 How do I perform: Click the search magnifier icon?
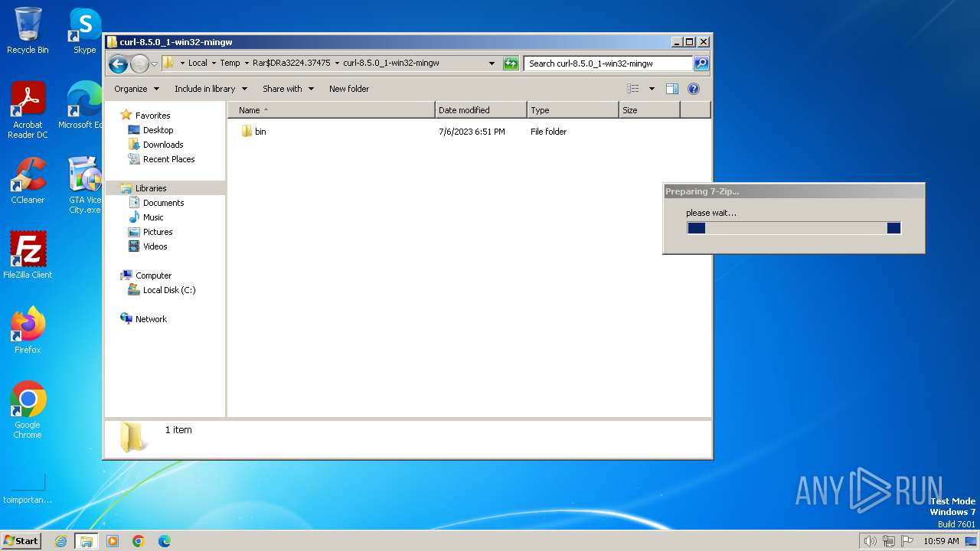pos(701,64)
